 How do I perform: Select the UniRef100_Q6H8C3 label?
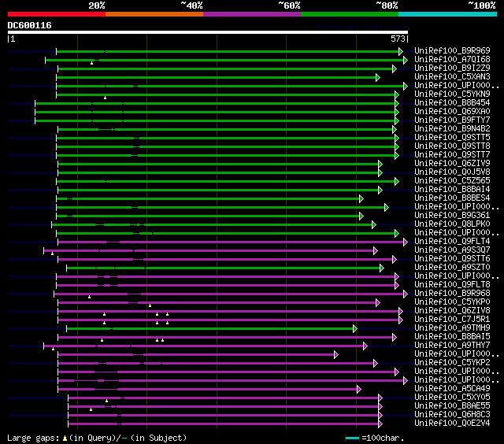[452, 415]
